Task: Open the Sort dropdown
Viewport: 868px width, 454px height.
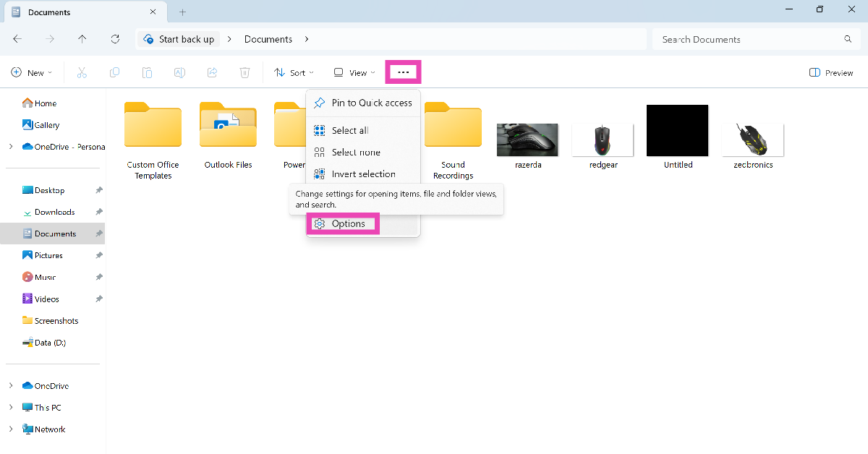Action: [294, 72]
